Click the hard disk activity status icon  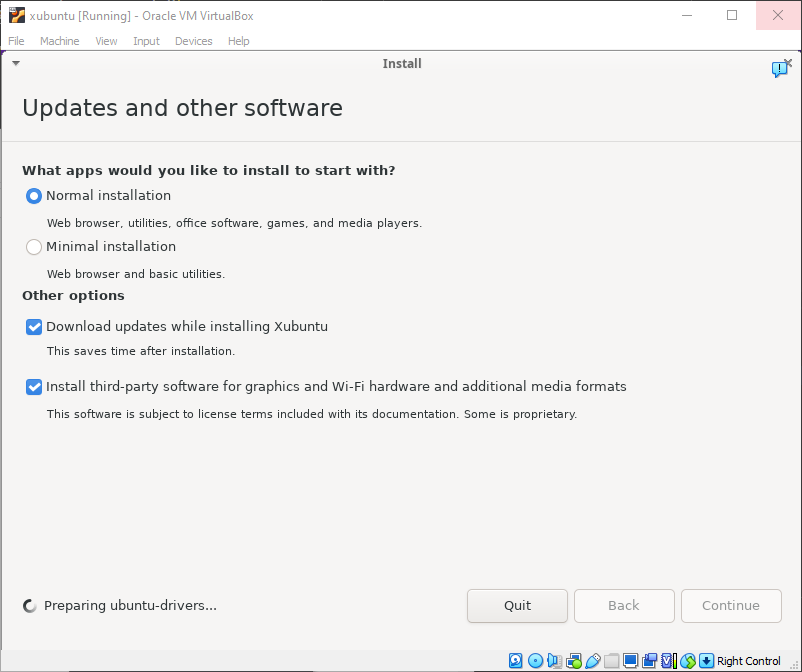[516, 661]
